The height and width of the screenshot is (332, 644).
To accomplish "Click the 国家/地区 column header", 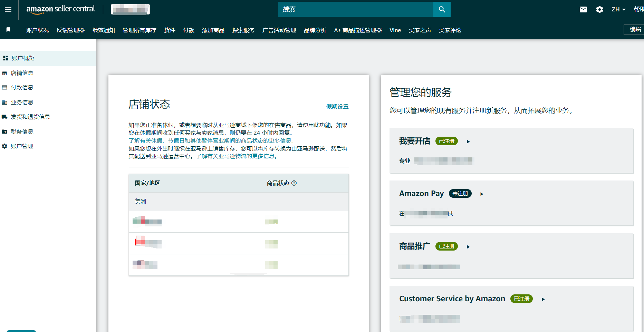I will 147,183.
